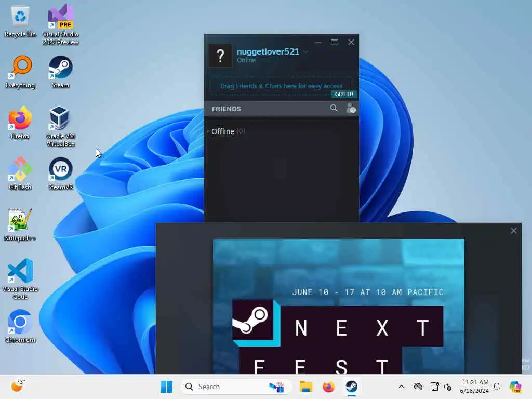Expand the Offline friends group
Screen dimensions: 532x399
[225, 131]
